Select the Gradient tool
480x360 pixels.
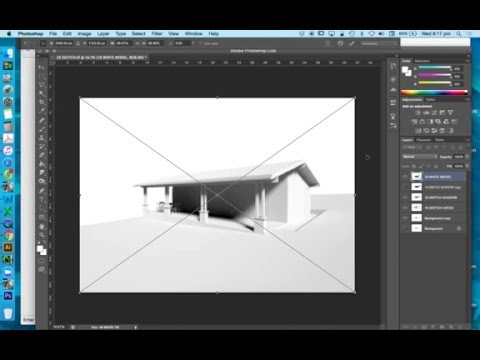[x=42, y=164]
